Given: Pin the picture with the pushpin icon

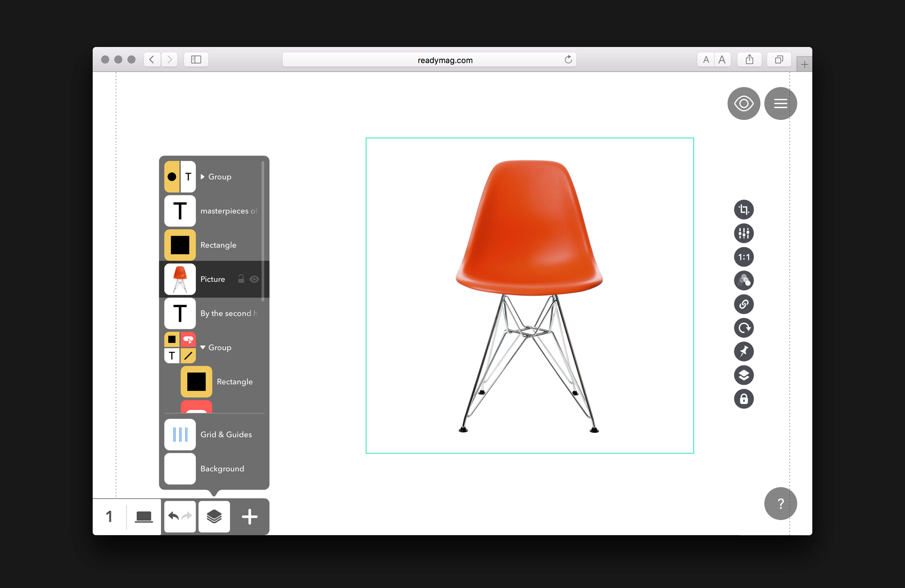Looking at the screenshot, I should point(743,351).
